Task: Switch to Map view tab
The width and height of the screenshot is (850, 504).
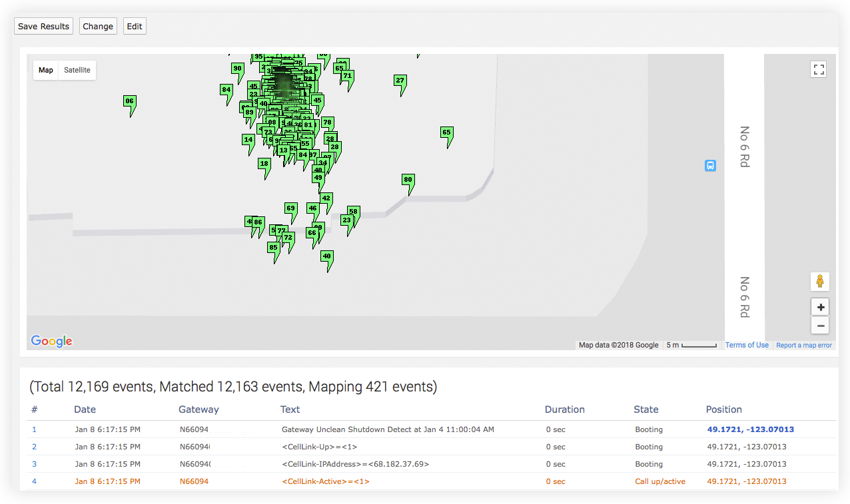Action: [x=46, y=70]
